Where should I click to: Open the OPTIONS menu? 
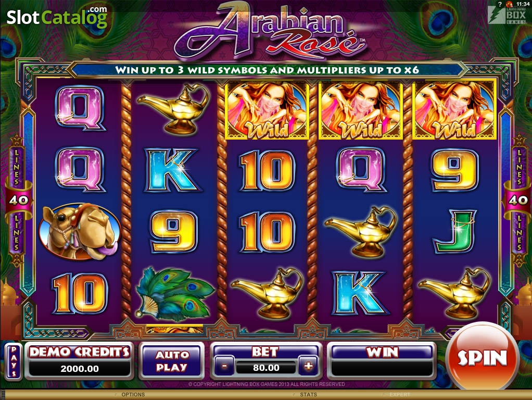(x=133, y=395)
